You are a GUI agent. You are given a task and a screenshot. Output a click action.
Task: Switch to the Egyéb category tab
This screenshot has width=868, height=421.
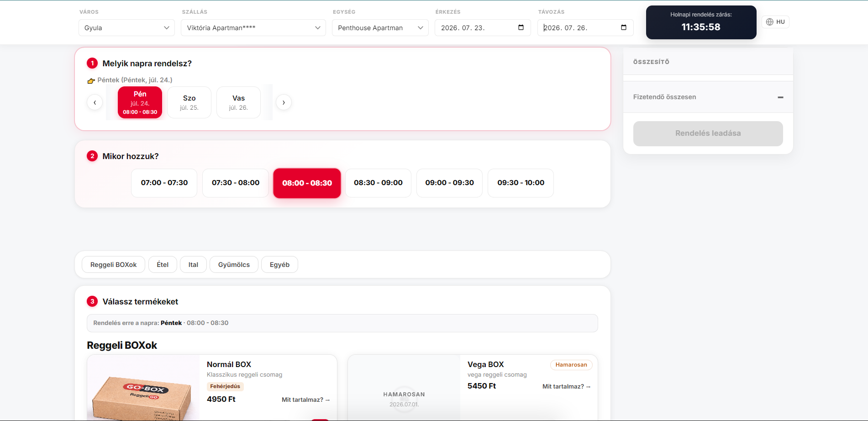coord(279,265)
